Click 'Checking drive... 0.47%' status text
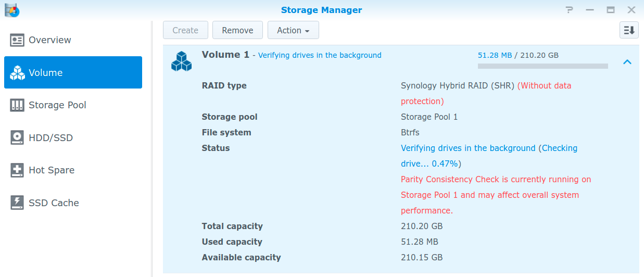The width and height of the screenshot is (644, 277). (489, 156)
